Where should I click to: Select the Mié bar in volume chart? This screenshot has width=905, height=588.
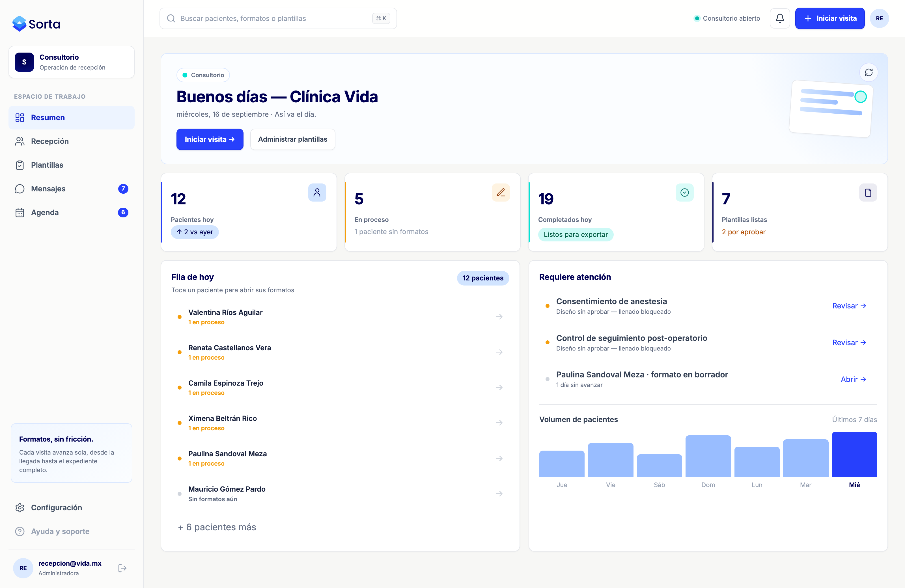tap(854, 454)
